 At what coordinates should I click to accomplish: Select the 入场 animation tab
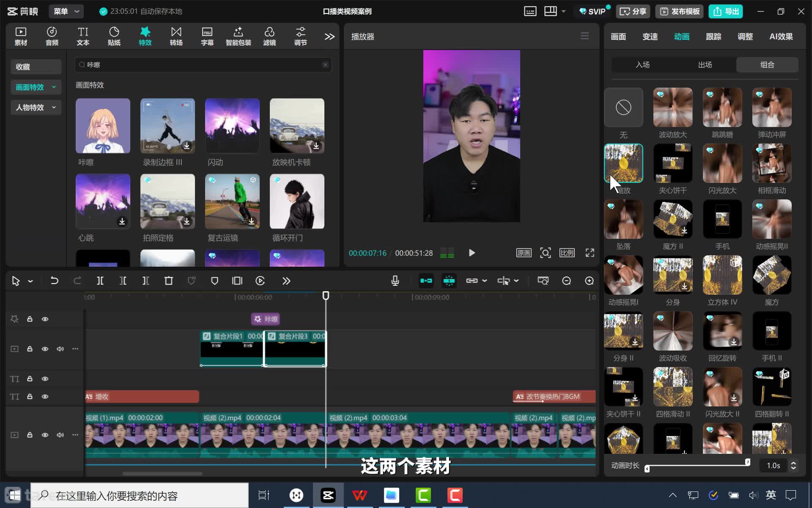[642, 65]
